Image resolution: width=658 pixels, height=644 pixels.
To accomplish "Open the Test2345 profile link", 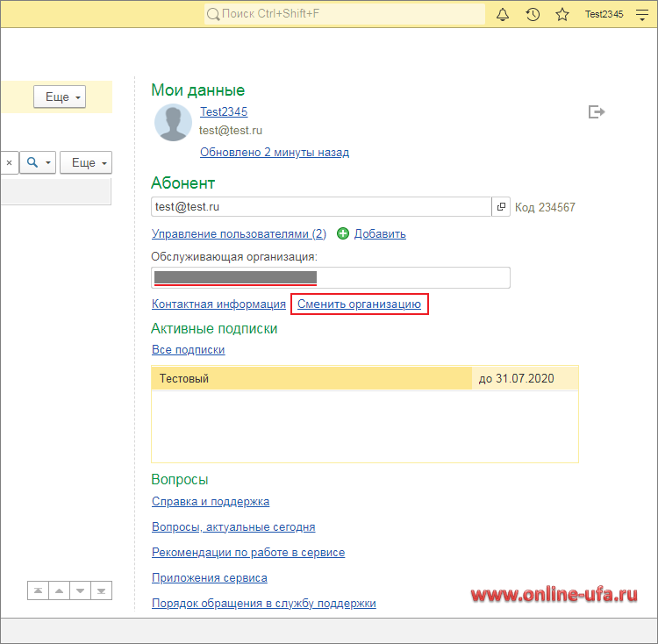I will (x=224, y=111).
